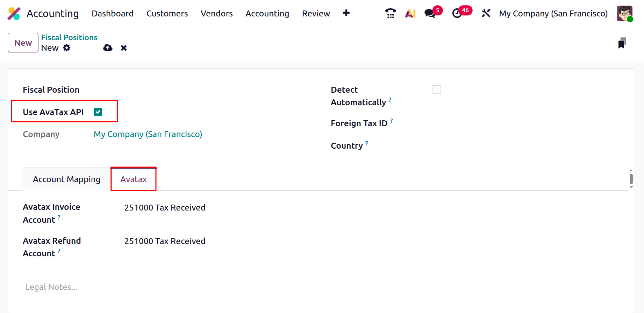Screen dimensions: 644x313
Task: Click the New record button
Action: [x=23, y=43]
